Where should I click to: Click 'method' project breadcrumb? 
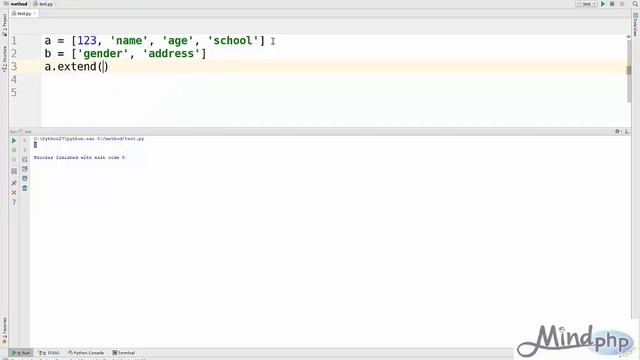point(16,4)
